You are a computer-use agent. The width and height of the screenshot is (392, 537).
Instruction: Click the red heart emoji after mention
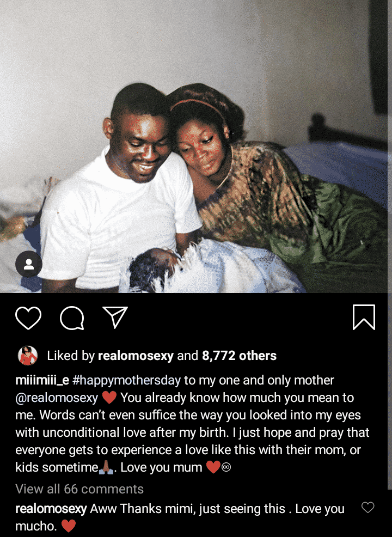[109, 398]
